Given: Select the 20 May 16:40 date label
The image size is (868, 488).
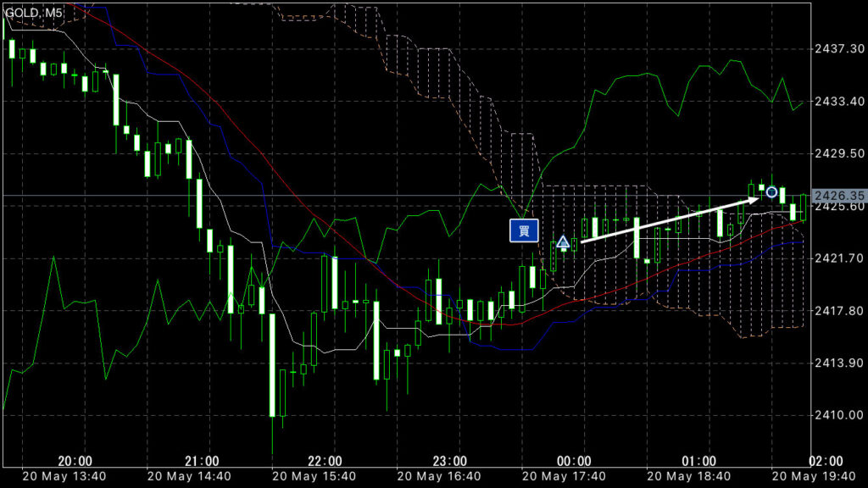Looking at the screenshot, I should coord(439,476).
